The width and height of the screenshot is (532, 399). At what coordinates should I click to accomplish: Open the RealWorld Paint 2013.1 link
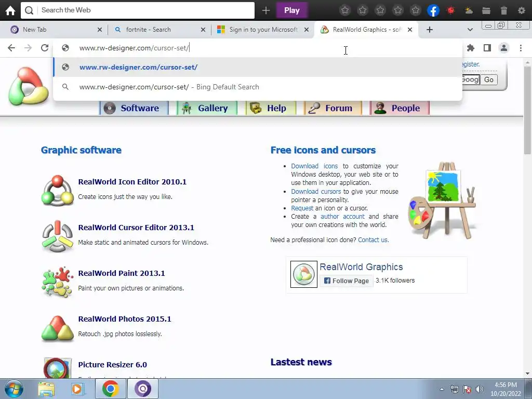122,273
